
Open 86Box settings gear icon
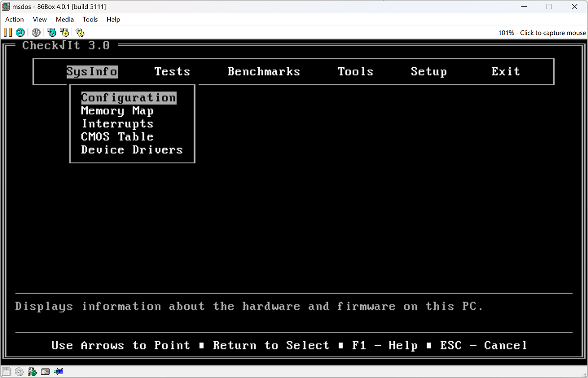[80, 32]
